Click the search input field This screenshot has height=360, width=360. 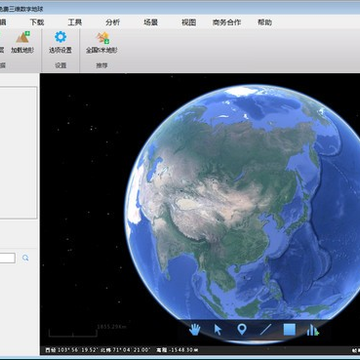click(x=7, y=258)
